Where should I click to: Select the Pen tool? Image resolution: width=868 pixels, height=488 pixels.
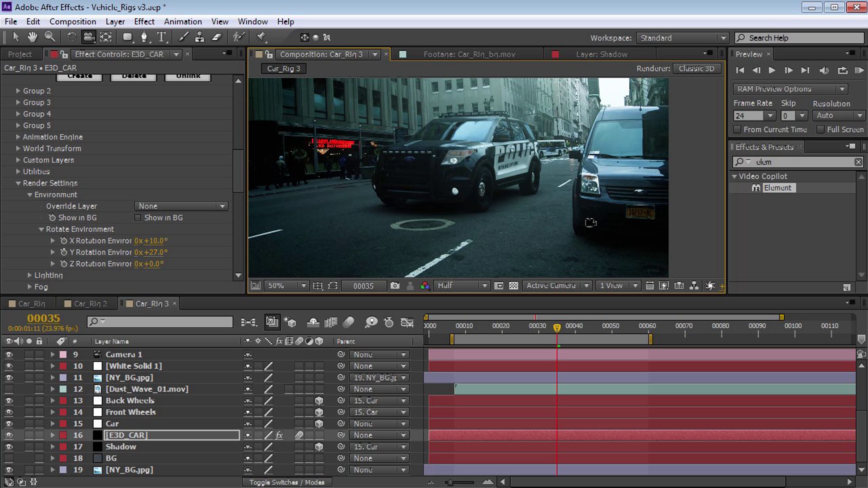pos(144,37)
